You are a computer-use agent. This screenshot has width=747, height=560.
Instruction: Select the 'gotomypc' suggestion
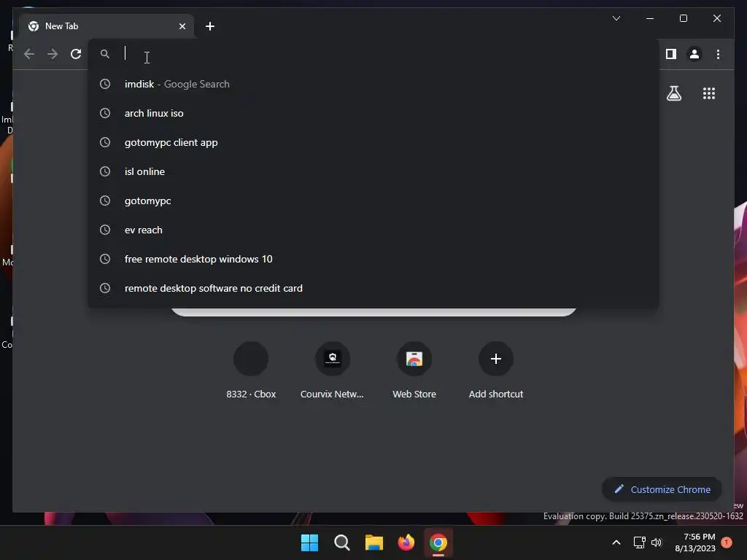[373, 201]
